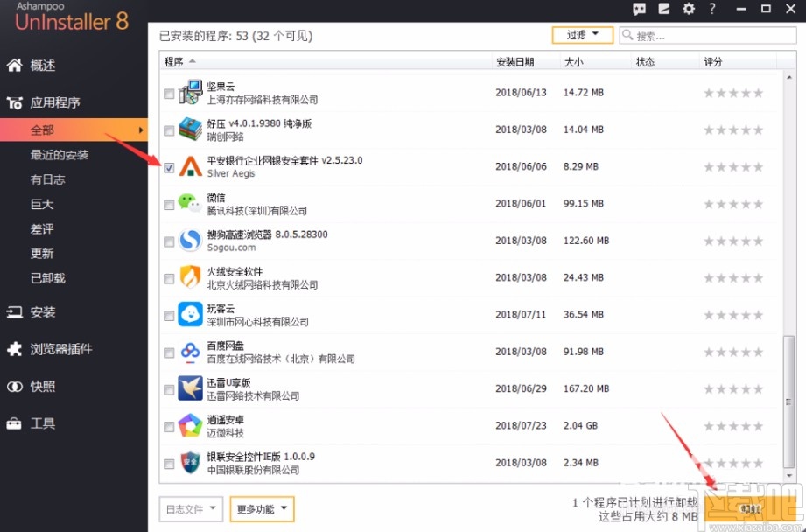
Task: Select 有日志 in sidebar
Action: (x=48, y=179)
